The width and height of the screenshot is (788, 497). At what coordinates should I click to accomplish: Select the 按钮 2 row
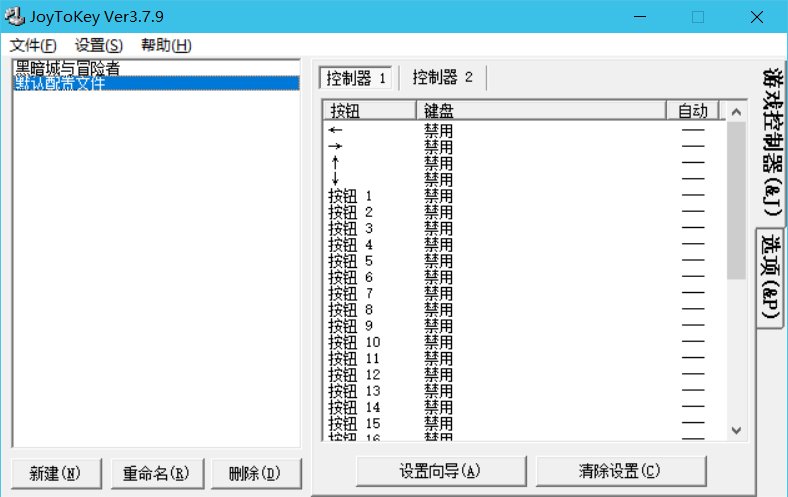coord(524,212)
